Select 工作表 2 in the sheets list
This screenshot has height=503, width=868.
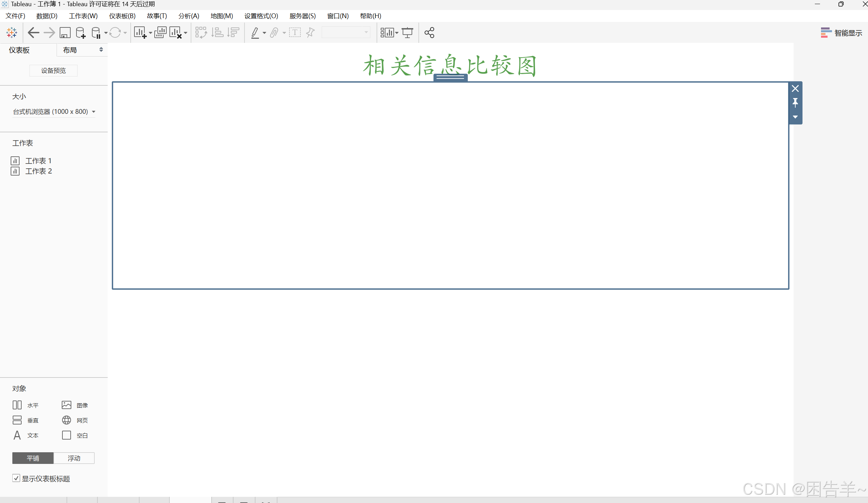38,171
